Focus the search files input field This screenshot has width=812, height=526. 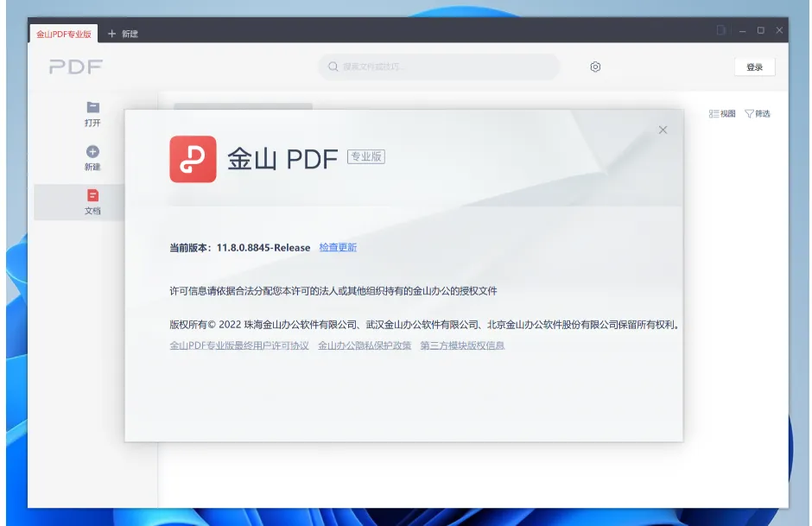[439, 67]
